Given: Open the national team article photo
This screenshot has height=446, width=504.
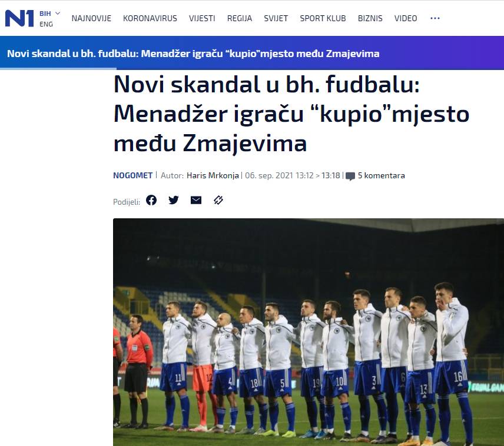Looking at the screenshot, I should (x=309, y=332).
